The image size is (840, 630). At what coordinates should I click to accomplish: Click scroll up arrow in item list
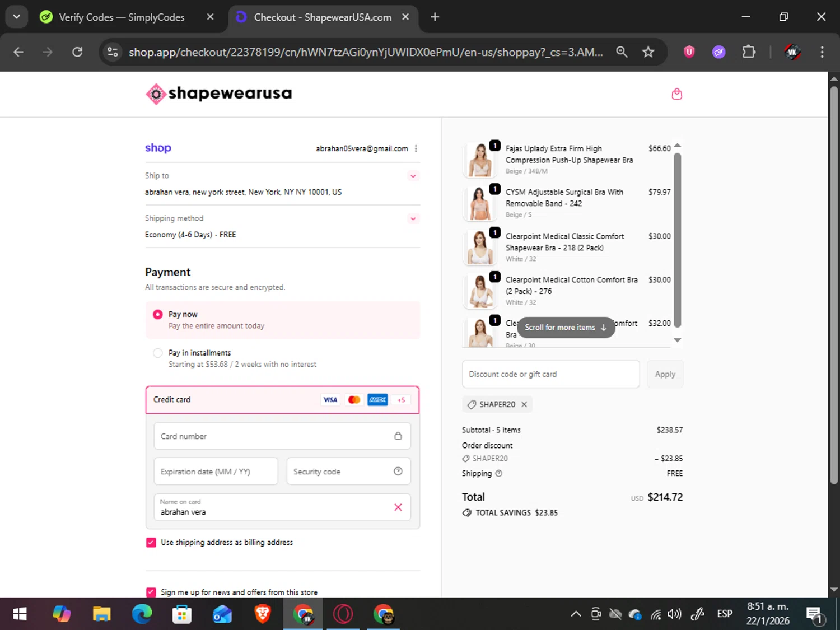[x=677, y=146]
